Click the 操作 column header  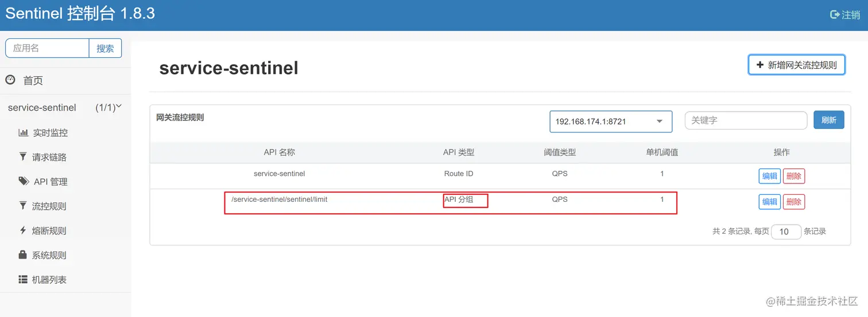click(782, 152)
